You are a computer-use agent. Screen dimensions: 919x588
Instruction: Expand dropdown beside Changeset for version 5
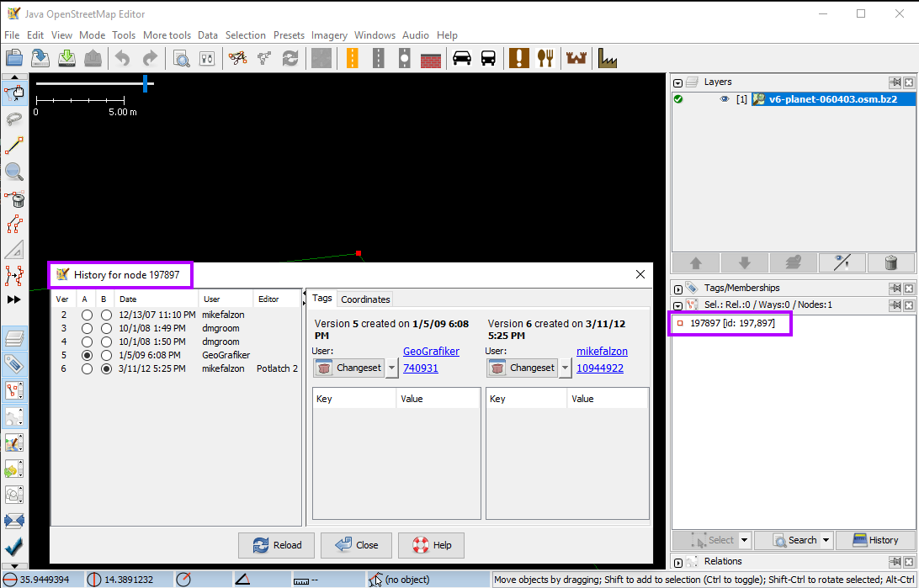coord(391,368)
